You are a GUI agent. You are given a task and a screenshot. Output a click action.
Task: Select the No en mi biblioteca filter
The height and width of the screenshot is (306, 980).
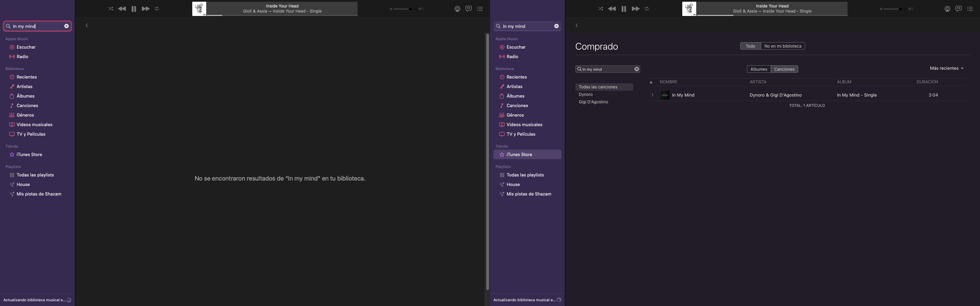[783, 46]
